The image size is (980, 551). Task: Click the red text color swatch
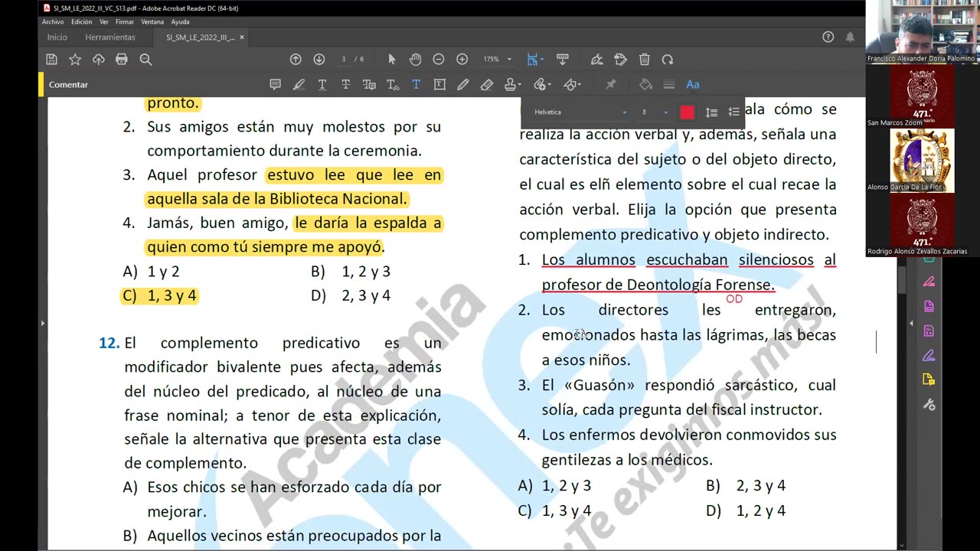(687, 112)
